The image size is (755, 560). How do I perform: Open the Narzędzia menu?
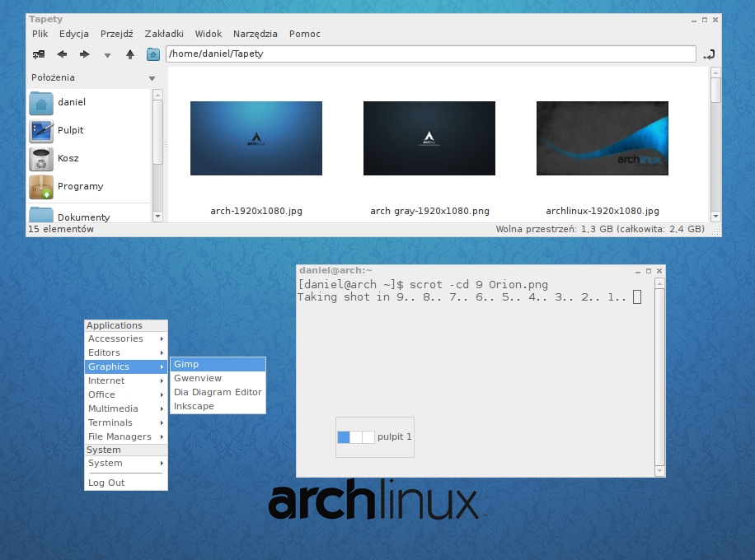[x=255, y=34]
